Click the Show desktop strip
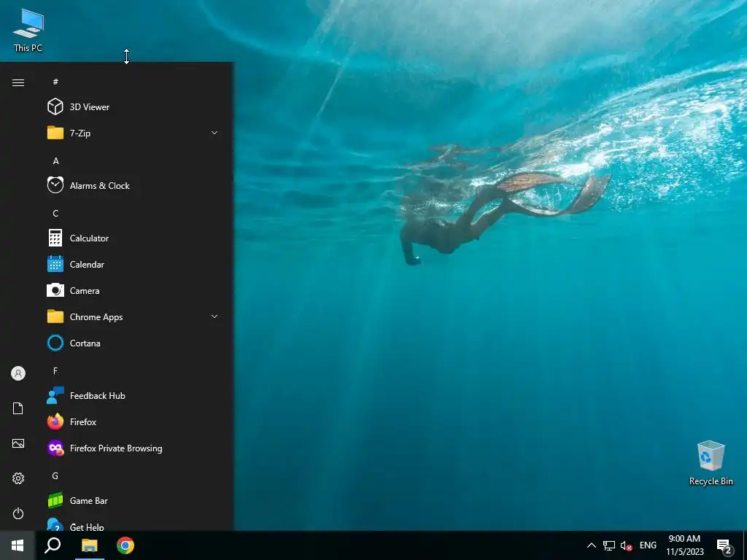This screenshot has width=747, height=560. click(x=745, y=545)
